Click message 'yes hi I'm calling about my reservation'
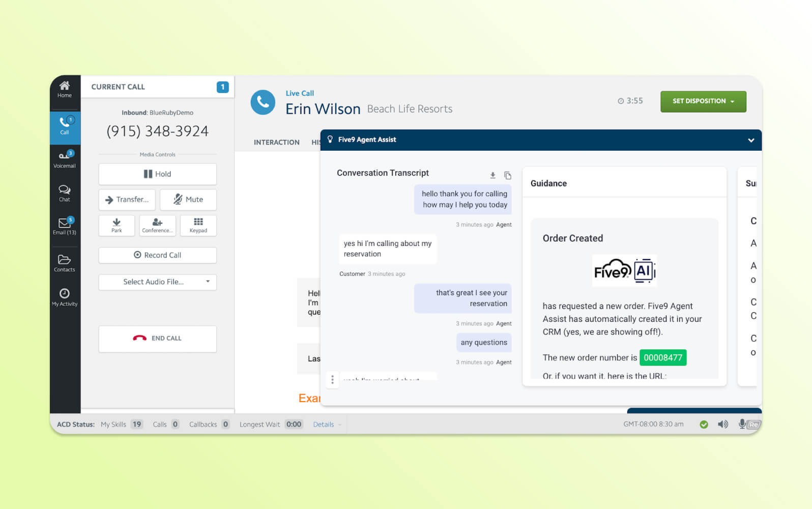Viewport: 812px width, 509px height. point(388,249)
